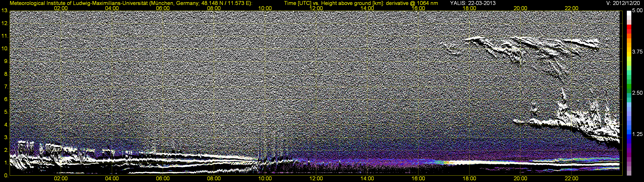Click the 04:00 label on the upper time axis

112,8
